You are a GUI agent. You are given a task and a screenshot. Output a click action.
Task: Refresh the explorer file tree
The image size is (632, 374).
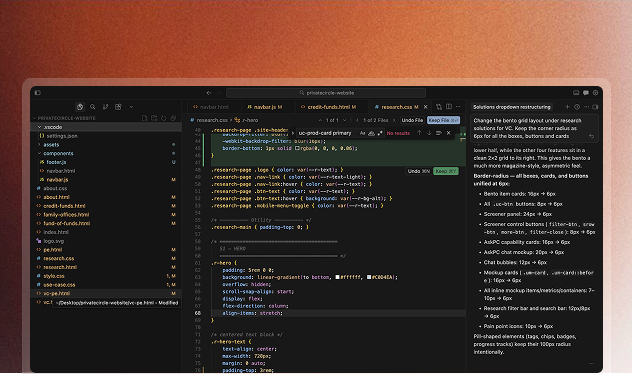click(163, 118)
